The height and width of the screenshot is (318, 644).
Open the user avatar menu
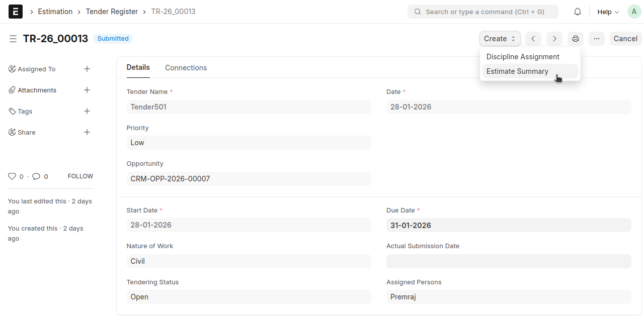(x=634, y=11)
